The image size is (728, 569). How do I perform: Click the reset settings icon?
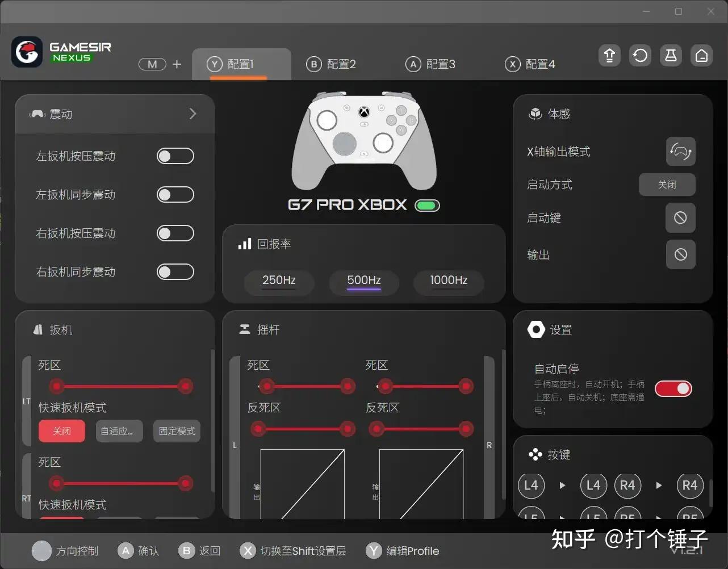(x=640, y=55)
